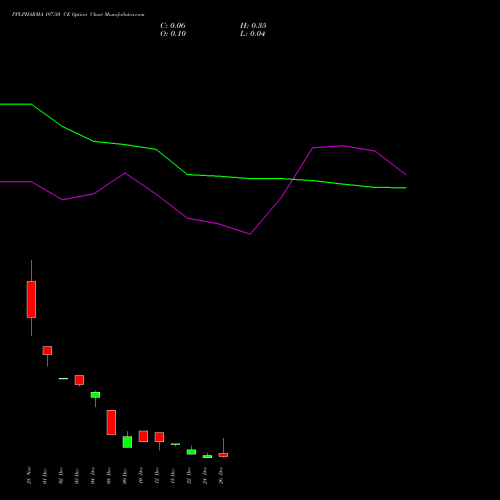
Task: Click the "28 Nov" date axis label
Action: [29, 475]
